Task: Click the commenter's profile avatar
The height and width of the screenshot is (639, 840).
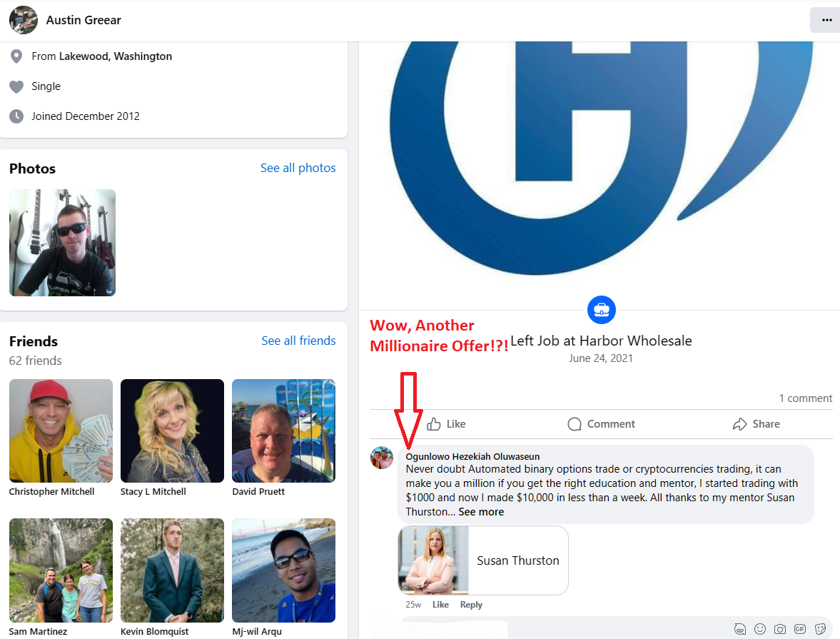Action: [382, 457]
